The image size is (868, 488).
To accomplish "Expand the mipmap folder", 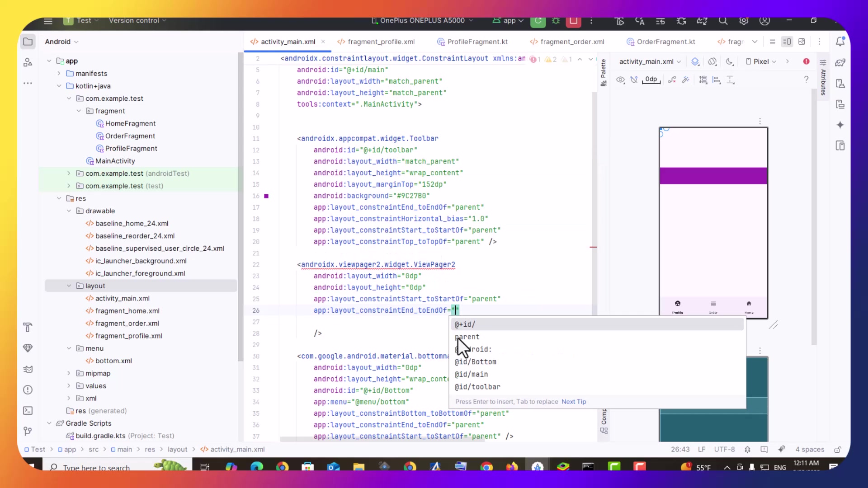I will tap(69, 373).
